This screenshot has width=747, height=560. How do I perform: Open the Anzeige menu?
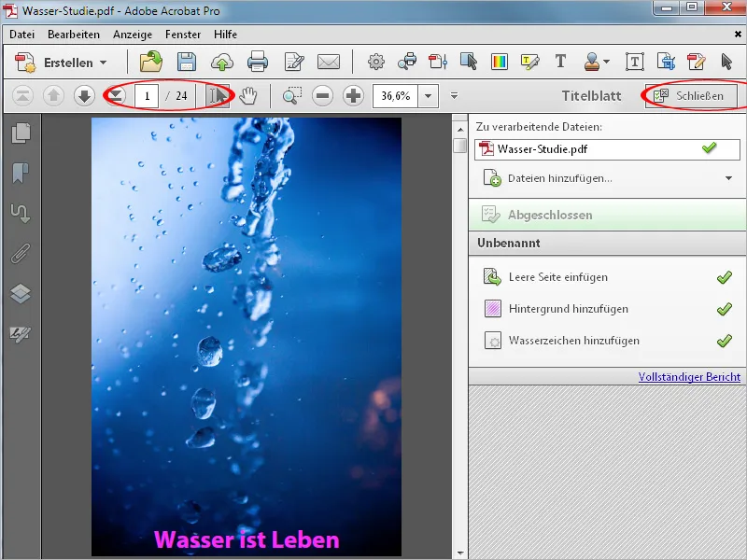coord(133,35)
